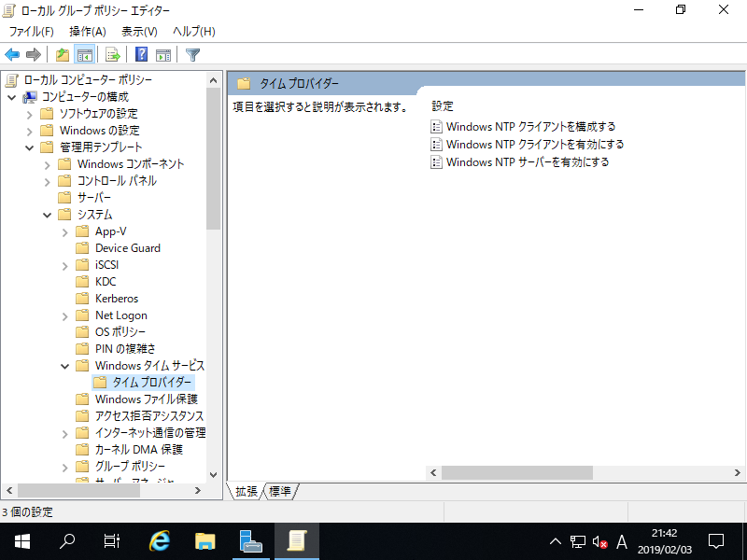
Task: Open the export list toolbar icon
Action: pos(112,54)
